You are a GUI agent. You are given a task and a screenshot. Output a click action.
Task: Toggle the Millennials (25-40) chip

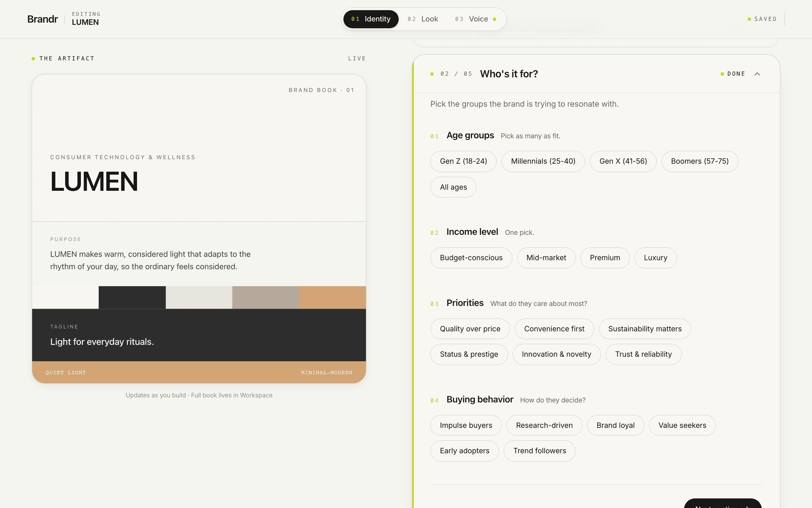(x=543, y=161)
